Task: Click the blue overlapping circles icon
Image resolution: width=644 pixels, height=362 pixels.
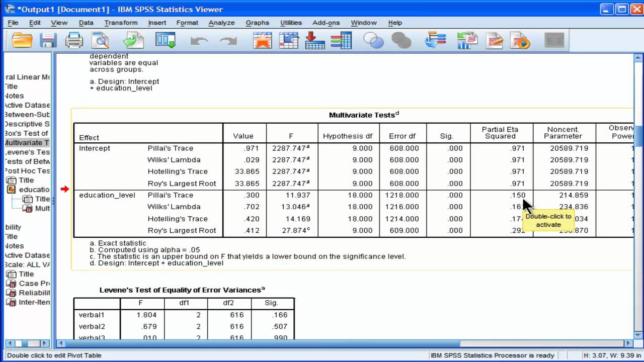Action: click(x=373, y=40)
